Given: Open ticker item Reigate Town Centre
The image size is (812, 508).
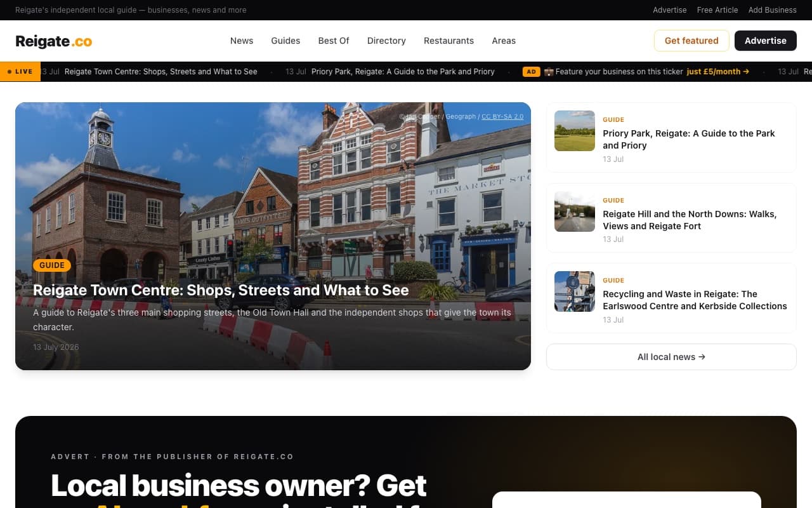Looking at the screenshot, I should 161,72.
